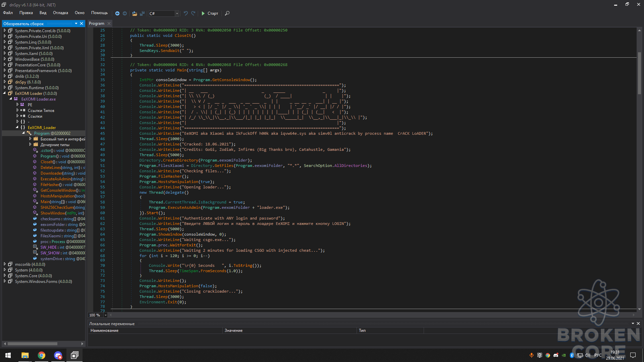
Task: Click the undo toolbar icon
Action: pos(186,13)
